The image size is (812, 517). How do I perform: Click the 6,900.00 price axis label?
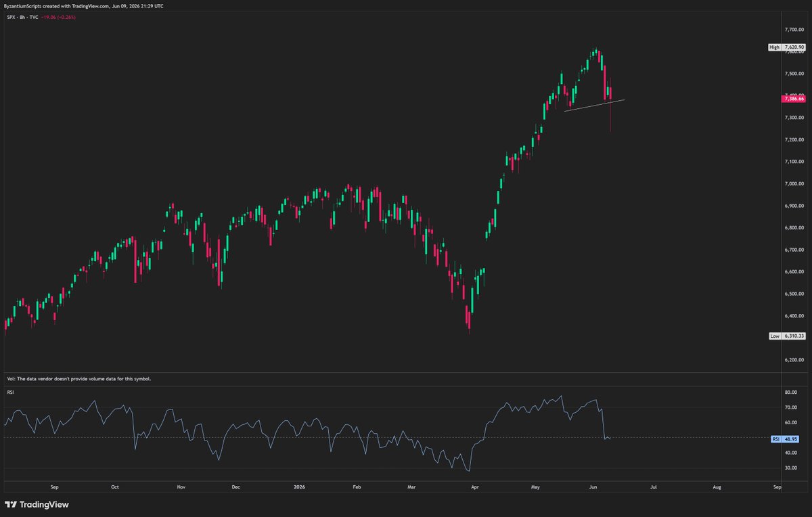(794, 206)
